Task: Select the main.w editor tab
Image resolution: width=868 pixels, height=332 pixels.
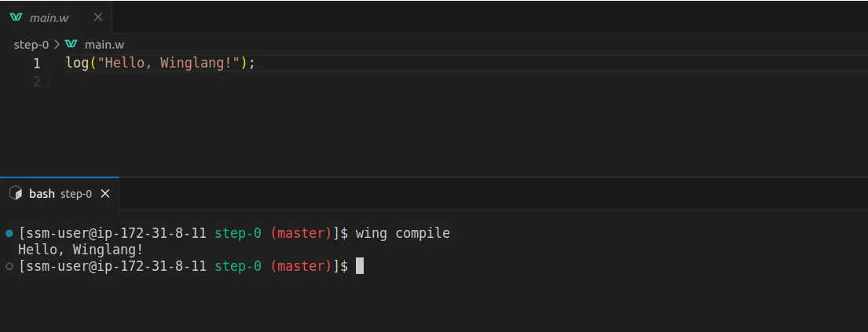Action: [49, 17]
